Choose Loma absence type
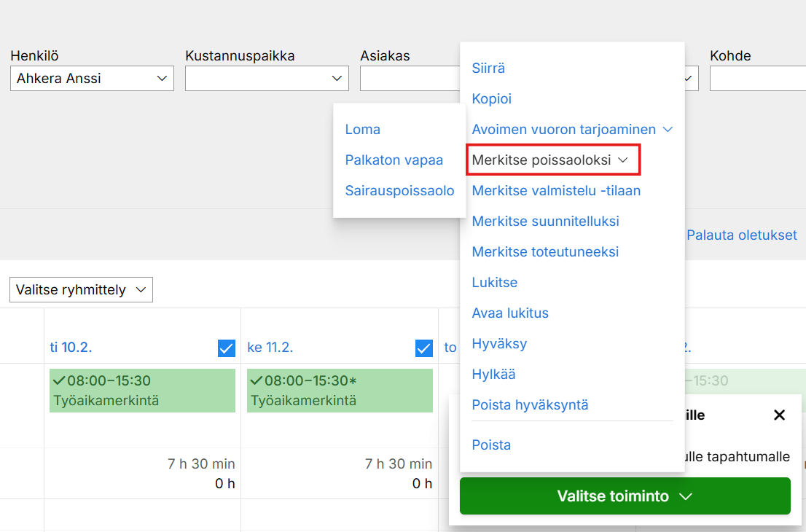This screenshot has height=532, width=806. tap(363, 130)
